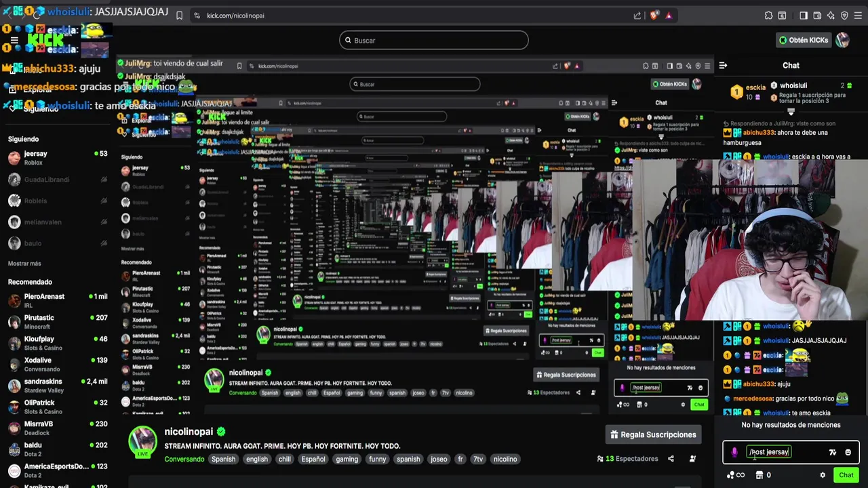This screenshot has width=868, height=488.
Task: Click whoisluli on the gift leaderboard
Action: click(793, 86)
